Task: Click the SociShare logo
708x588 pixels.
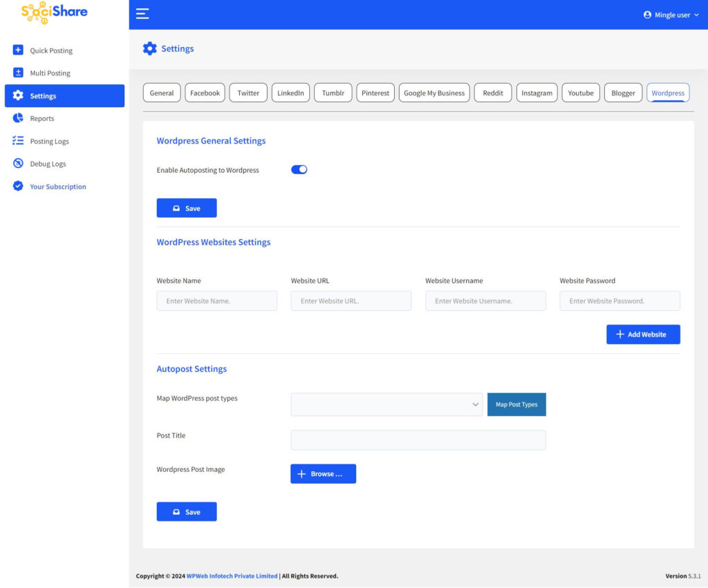Action: (55, 12)
